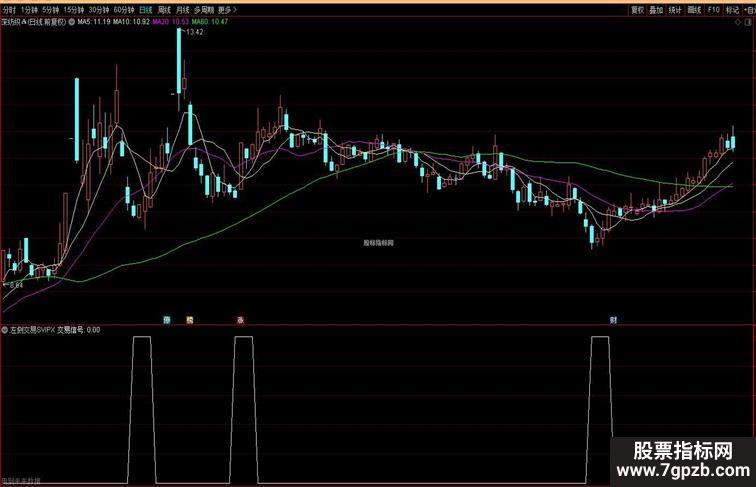This screenshot has height=487, width=756.
Task: Click the diamond icon below the toolbar
Action: [x=738, y=22]
